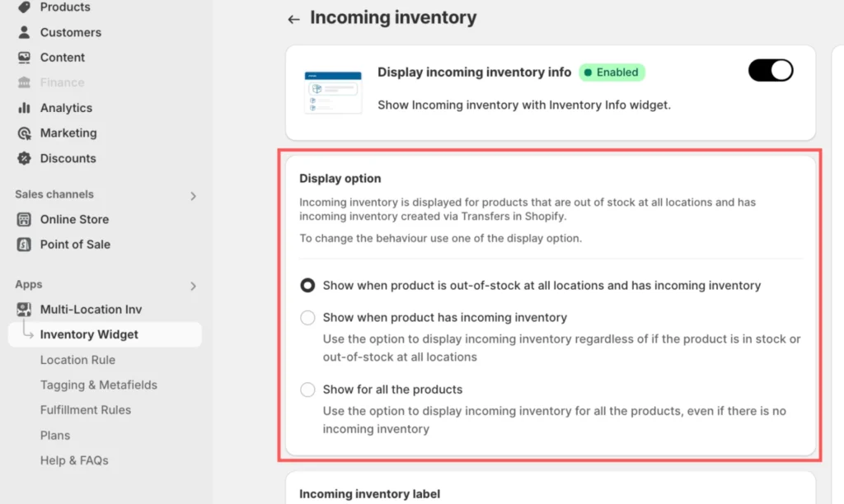Select out-of-stock at all locations option
The width and height of the screenshot is (844, 504).
click(307, 286)
